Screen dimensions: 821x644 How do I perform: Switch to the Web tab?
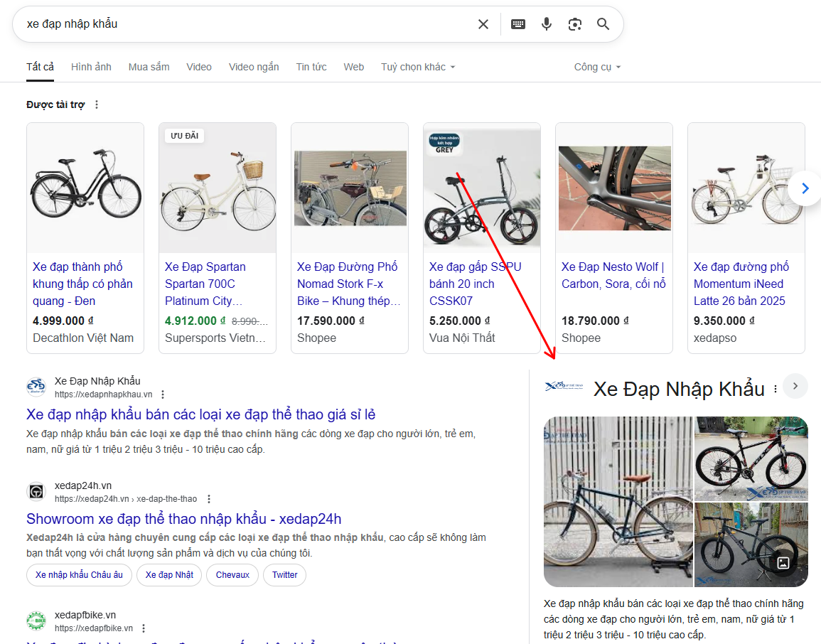[x=354, y=67]
